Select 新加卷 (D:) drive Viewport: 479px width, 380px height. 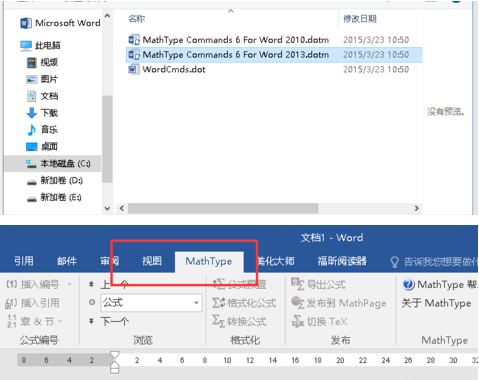(55, 181)
